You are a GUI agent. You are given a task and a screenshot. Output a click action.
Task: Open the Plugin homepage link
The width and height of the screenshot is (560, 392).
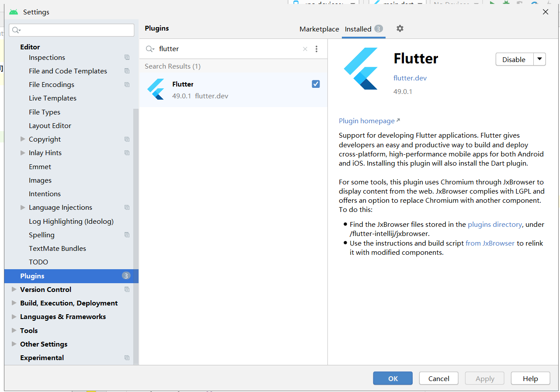point(369,121)
